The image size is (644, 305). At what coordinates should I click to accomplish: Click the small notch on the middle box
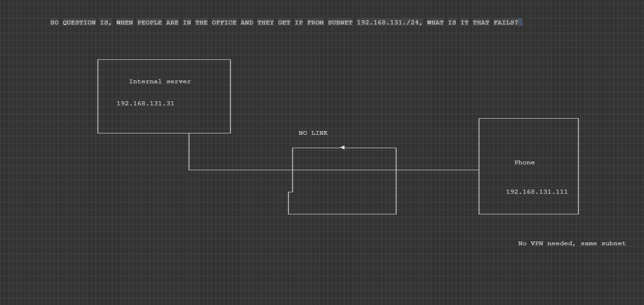290,191
